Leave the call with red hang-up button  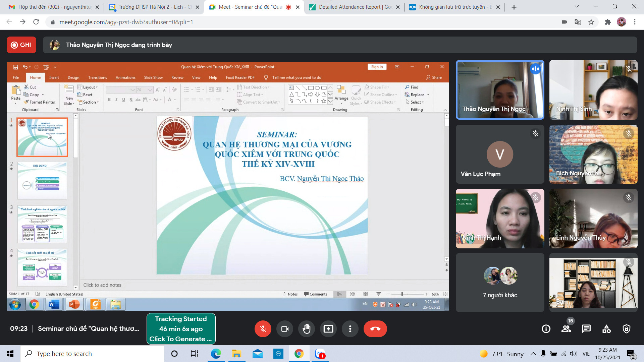375,329
